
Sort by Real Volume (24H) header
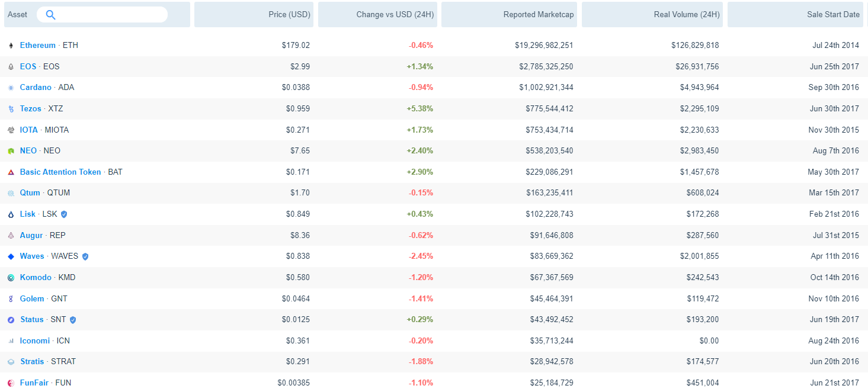pyautogui.click(x=652, y=15)
